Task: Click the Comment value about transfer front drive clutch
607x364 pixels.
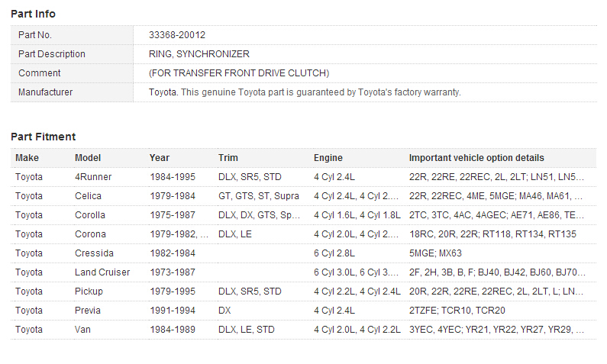Action: (x=239, y=73)
